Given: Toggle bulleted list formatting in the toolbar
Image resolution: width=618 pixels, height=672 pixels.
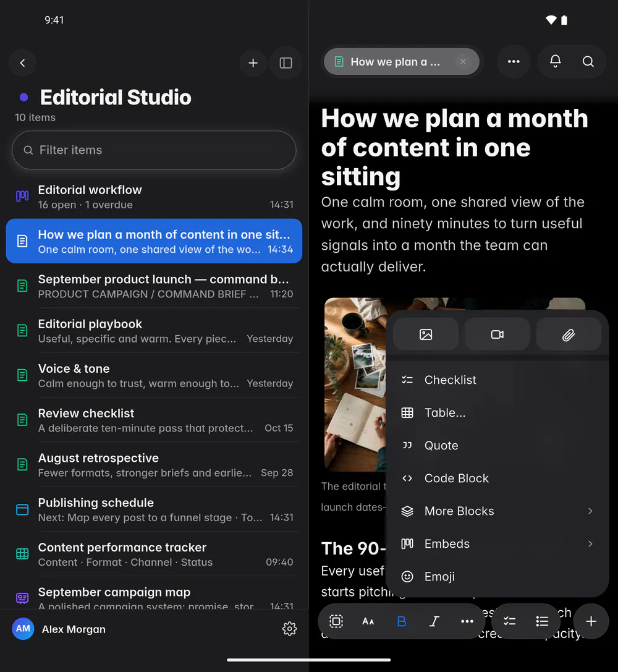Looking at the screenshot, I should [542, 621].
